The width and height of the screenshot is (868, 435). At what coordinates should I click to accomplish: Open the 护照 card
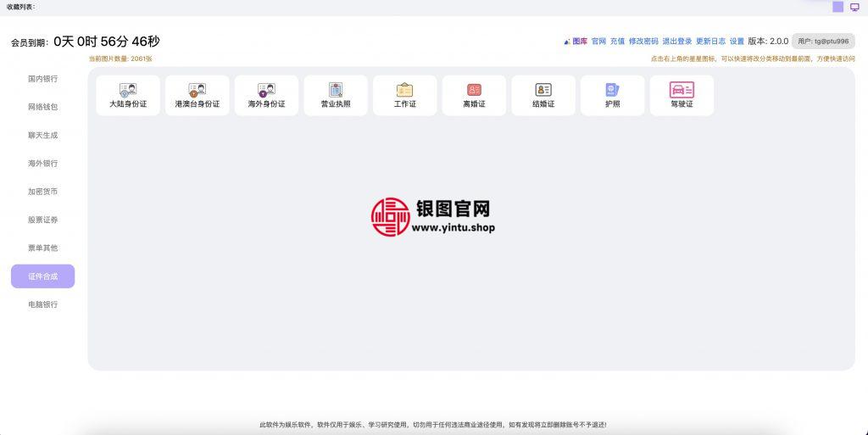point(612,96)
